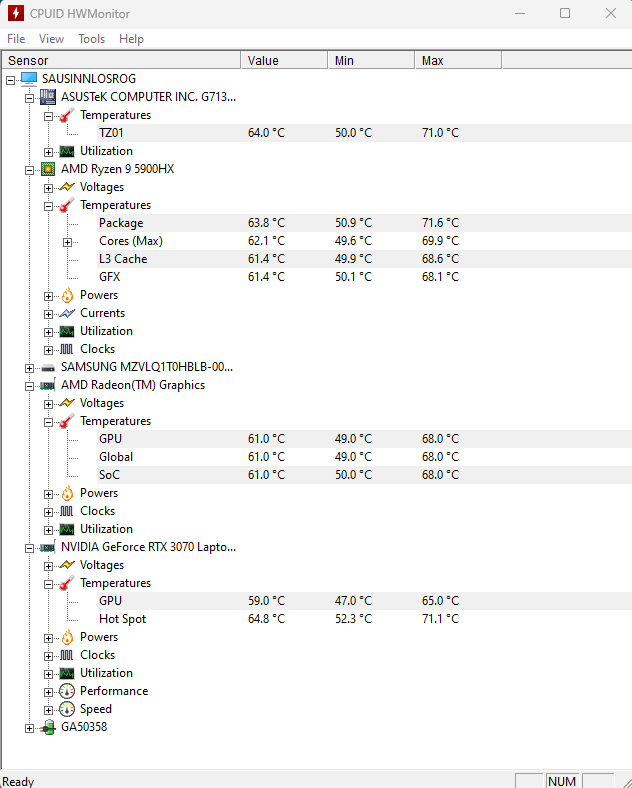Click the Ryzen Powers flame icon
Screen dimensions: 632x788
point(67,295)
